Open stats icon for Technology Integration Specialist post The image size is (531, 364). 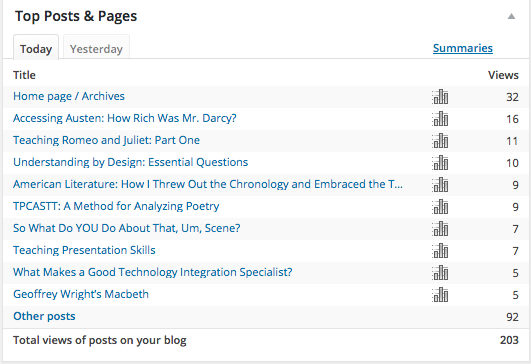[440, 273]
